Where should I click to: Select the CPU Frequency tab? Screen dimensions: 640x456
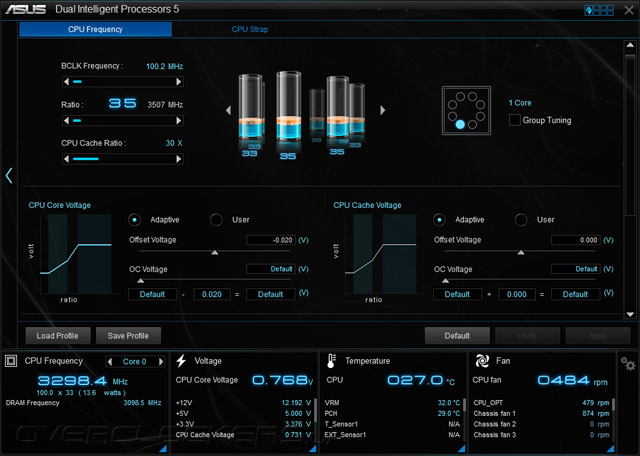tap(95, 29)
